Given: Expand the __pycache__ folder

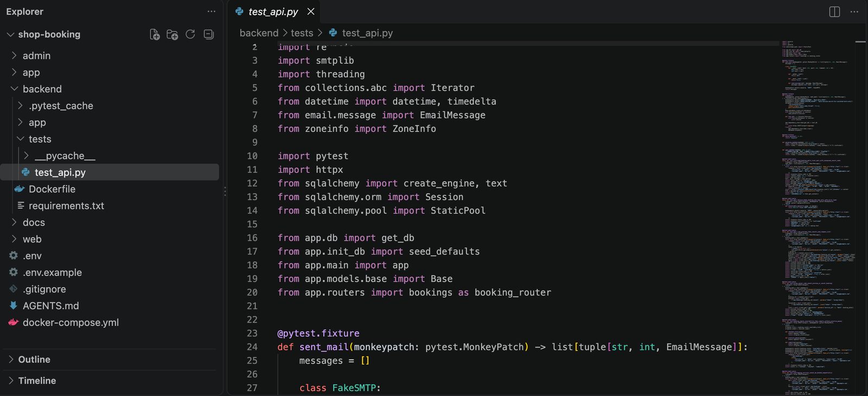Looking at the screenshot, I should point(26,156).
